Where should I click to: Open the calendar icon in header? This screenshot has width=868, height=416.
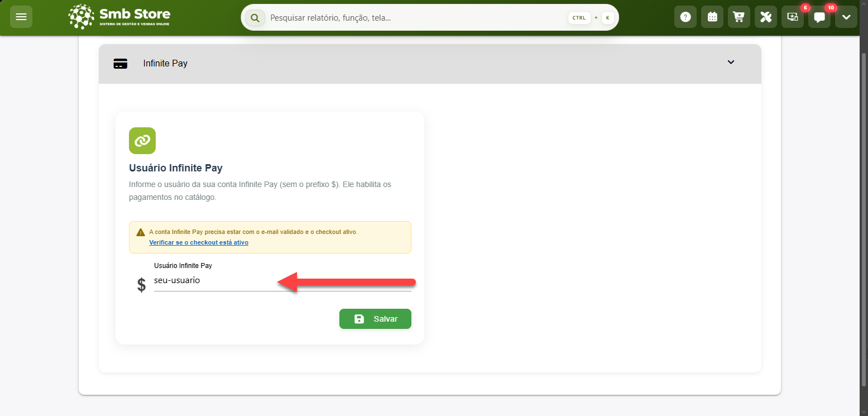click(x=712, y=17)
